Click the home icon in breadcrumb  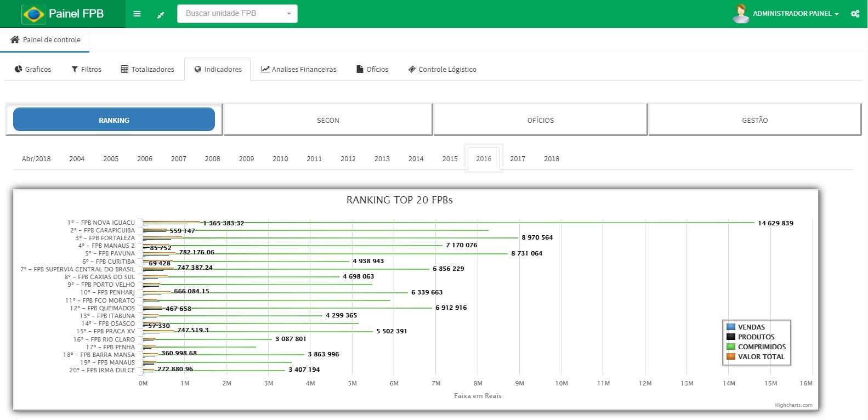tap(15, 39)
